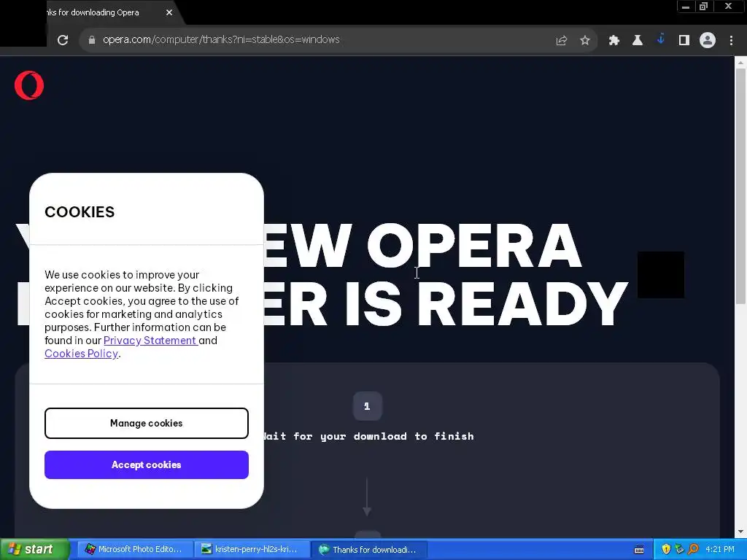Click the 4:21 PM clock
The width and height of the screenshot is (747, 560).
click(720, 550)
